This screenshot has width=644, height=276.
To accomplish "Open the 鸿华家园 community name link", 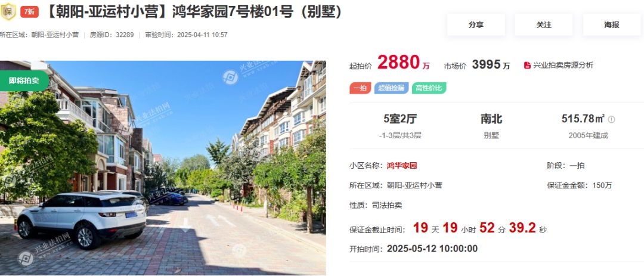I will (402, 166).
